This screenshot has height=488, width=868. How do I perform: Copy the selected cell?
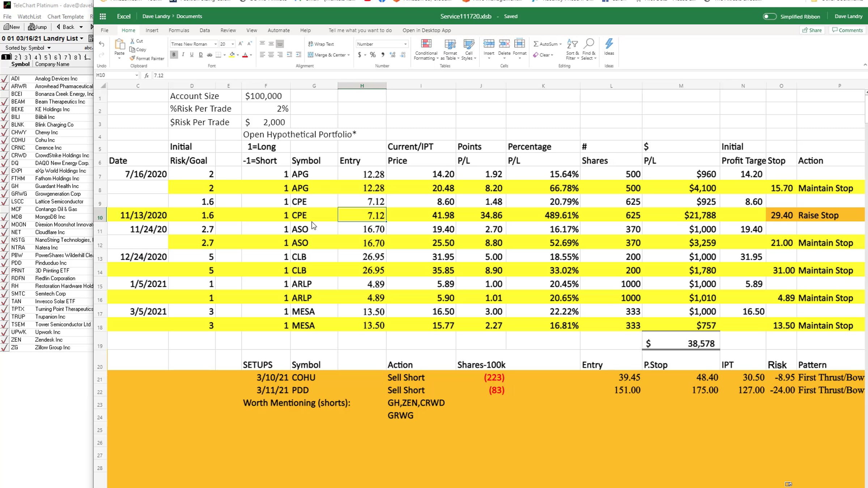pyautogui.click(x=138, y=50)
